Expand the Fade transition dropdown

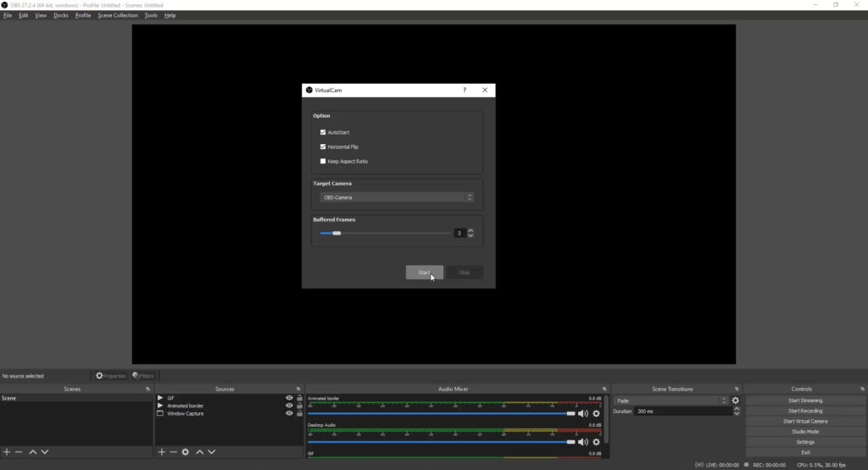pos(670,401)
